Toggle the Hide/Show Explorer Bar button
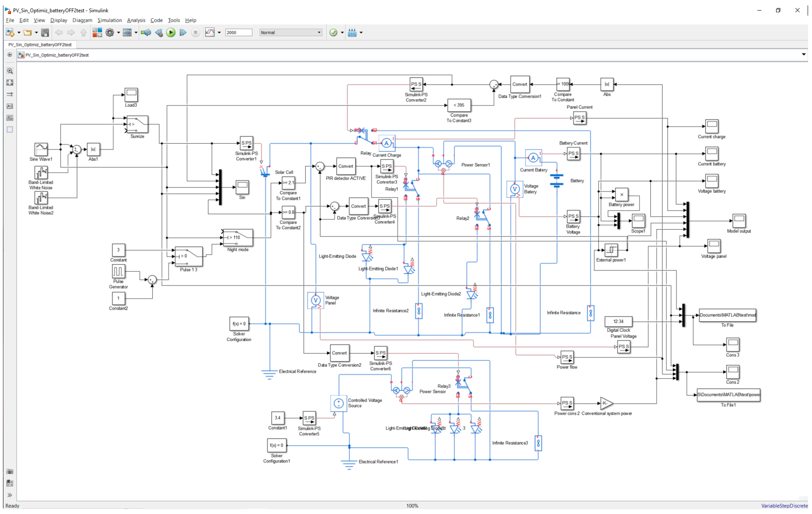Viewport: 812px width, 514px height. point(10,55)
